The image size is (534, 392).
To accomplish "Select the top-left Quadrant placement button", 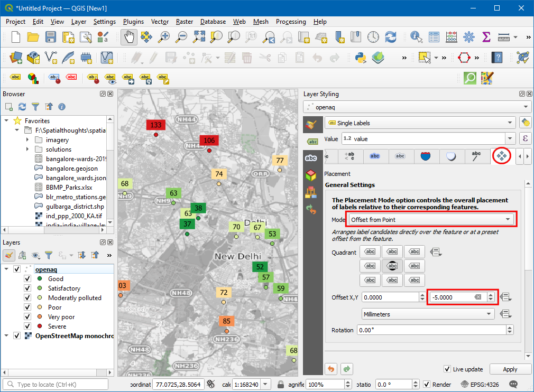I will (370, 252).
